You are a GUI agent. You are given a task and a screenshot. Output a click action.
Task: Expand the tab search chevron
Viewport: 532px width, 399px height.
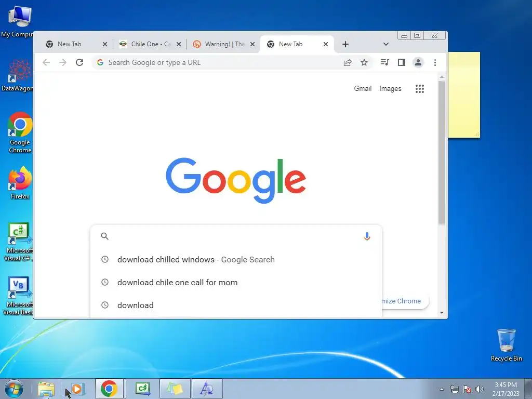click(x=386, y=44)
